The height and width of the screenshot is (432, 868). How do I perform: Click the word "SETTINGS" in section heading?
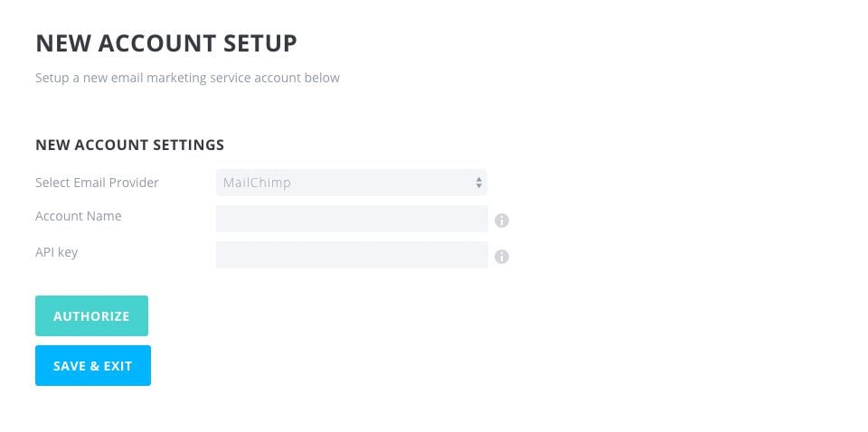point(187,145)
